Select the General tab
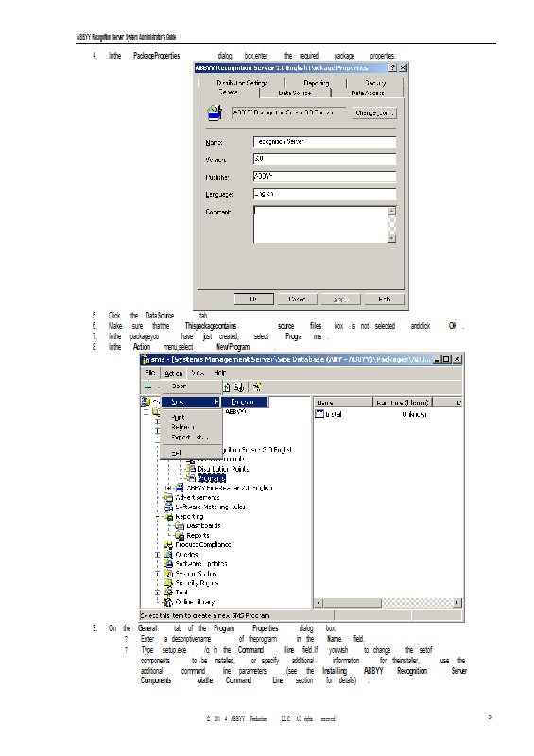The height and width of the screenshot is (756, 534). (x=228, y=92)
